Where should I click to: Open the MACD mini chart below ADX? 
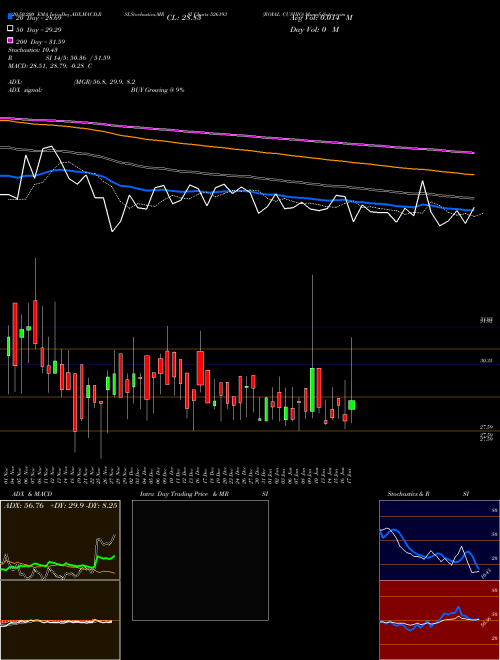[x=60, y=620]
